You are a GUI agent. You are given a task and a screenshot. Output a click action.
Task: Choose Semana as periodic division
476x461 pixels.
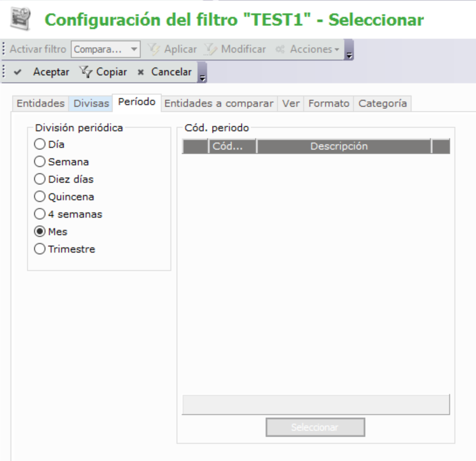coord(40,162)
